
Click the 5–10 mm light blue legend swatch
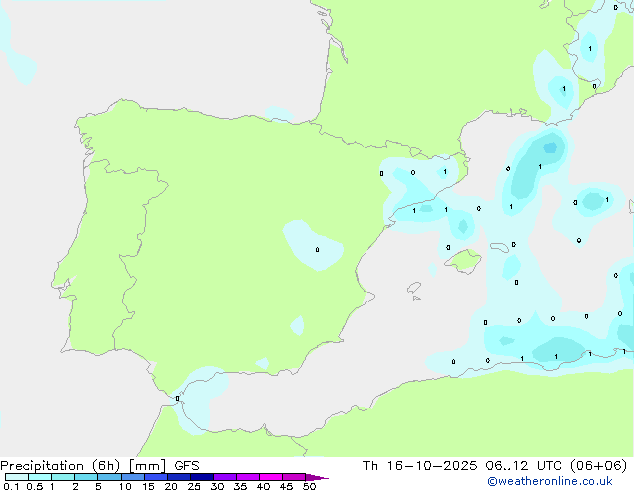coord(109,477)
